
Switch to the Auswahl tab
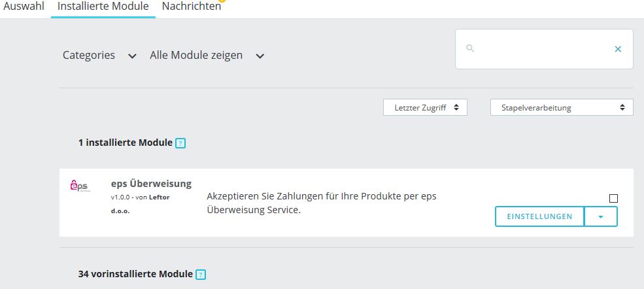click(x=24, y=7)
